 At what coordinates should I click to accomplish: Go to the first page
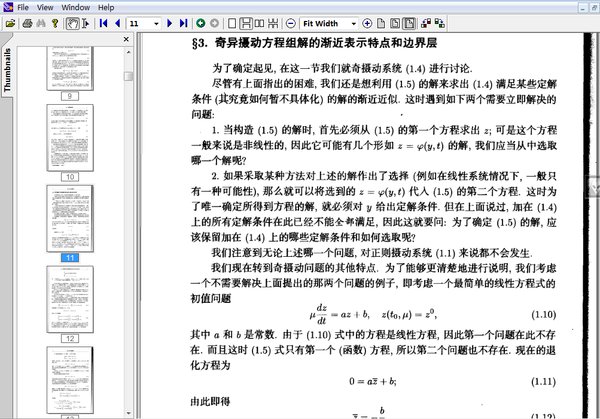point(103,23)
